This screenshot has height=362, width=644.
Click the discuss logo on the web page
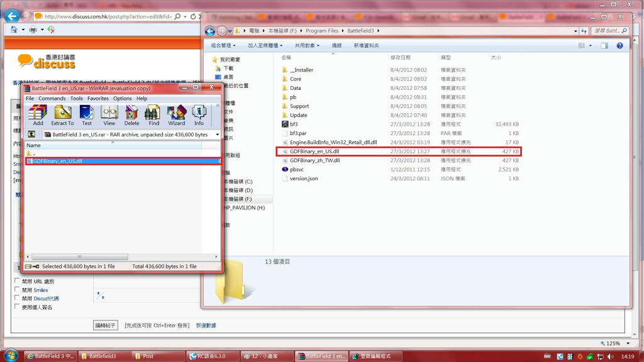pos(47,61)
